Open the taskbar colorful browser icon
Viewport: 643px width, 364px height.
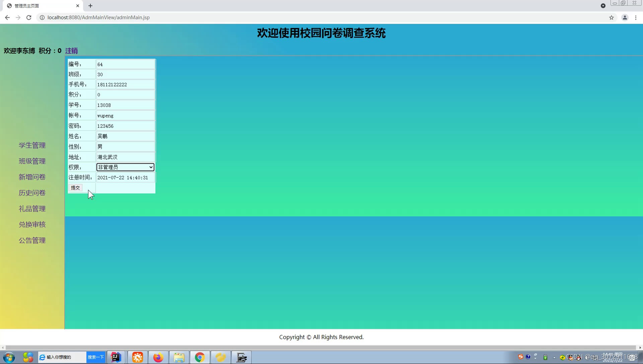coord(28,357)
